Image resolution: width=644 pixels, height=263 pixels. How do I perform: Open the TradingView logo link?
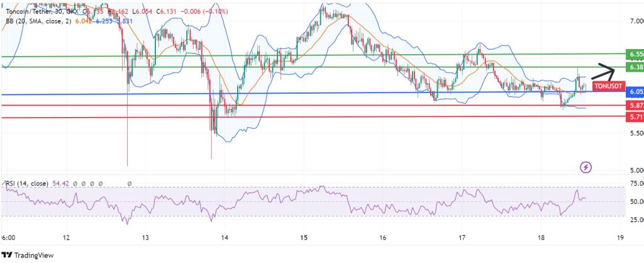28,255
